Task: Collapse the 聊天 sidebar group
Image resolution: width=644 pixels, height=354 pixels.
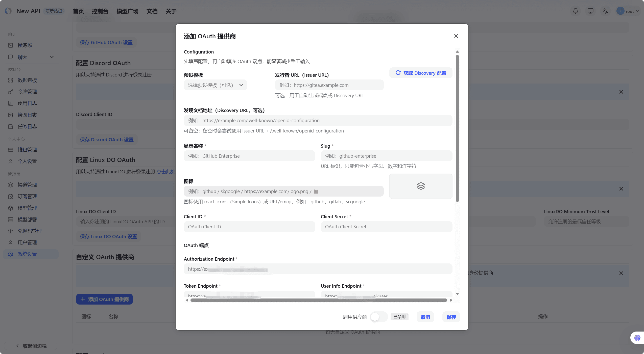Action: coord(52,57)
